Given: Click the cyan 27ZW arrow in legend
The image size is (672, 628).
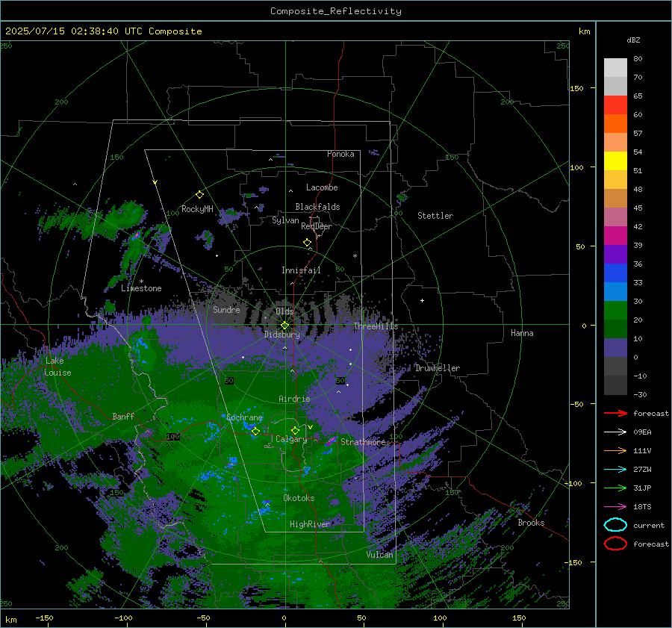Looking at the screenshot, I should click(615, 470).
